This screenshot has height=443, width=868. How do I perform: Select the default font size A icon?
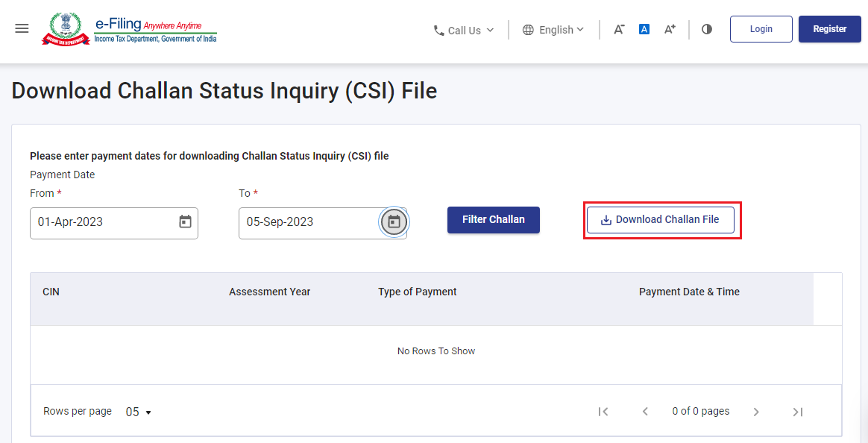click(644, 28)
